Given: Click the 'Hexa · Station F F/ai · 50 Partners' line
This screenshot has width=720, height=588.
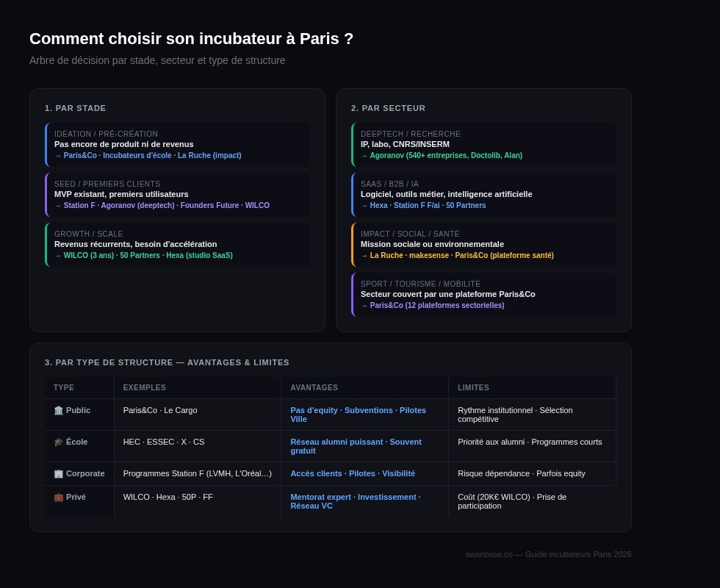Looking at the screenshot, I should (423, 205).
